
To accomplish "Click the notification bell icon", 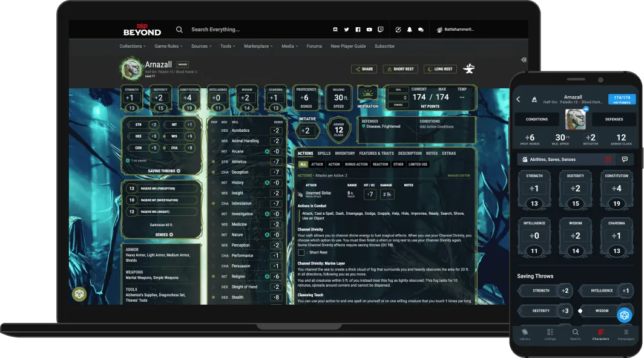I will click(x=410, y=29).
